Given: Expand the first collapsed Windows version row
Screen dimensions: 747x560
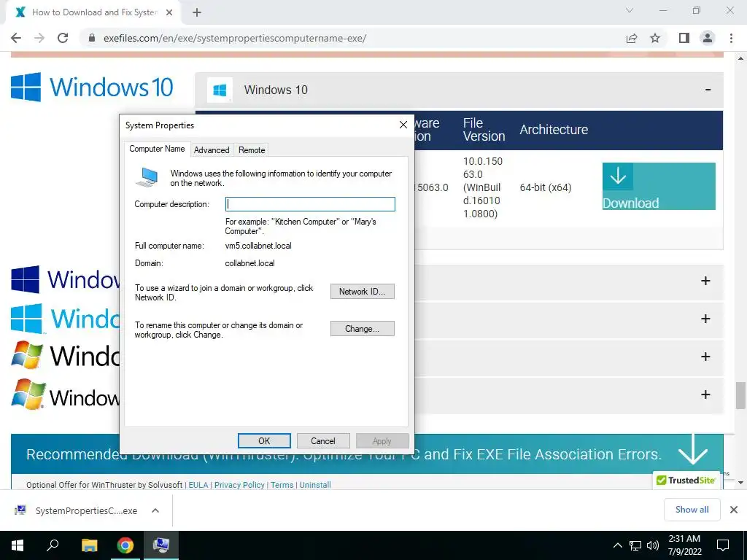Looking at the screenshot, I should point(705,281).
